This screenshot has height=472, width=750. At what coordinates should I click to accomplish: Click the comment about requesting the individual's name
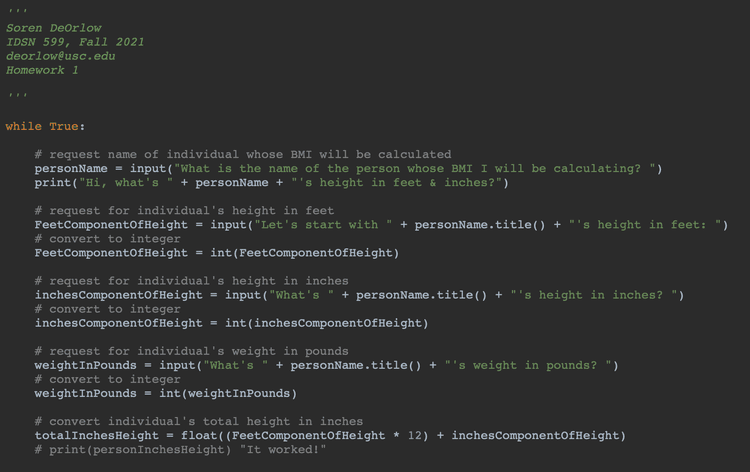tap(242, 155)
